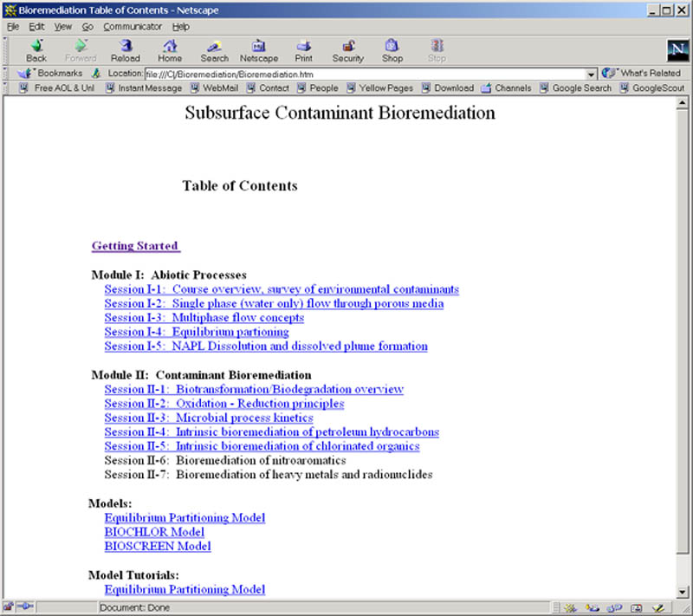This screenshot has width=693, height=616.
Task: Open the Help menu
Action: point(181,27)
